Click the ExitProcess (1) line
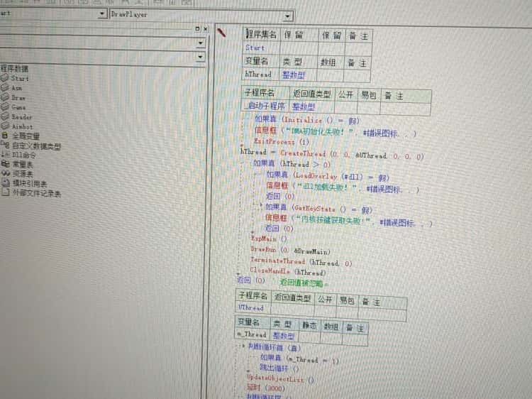This screenshot has height=399, width=532. (282, 141)
